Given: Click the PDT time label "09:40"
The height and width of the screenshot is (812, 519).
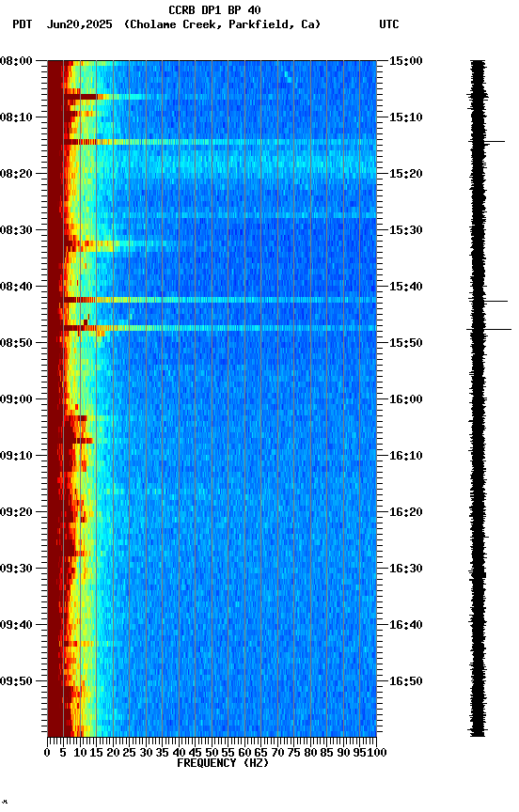Looking at the screenshot, I should (x=16, y=626).
